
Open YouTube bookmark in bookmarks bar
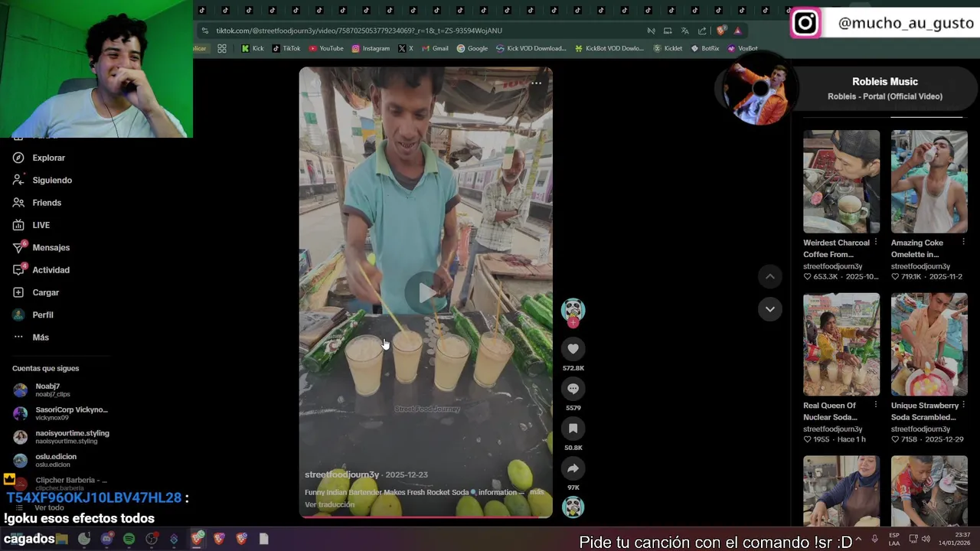click(x=326, y=48)
